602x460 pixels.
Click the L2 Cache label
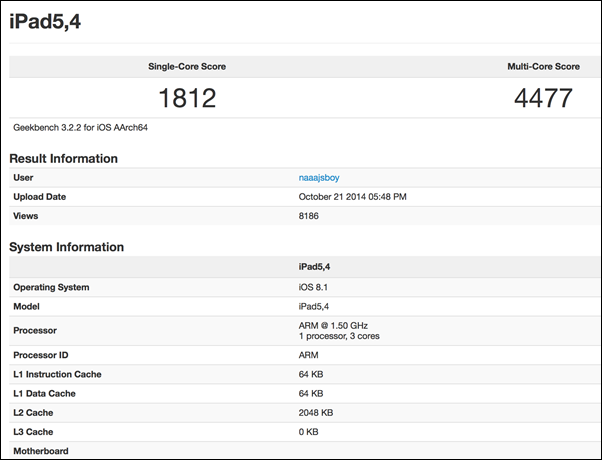point(33,413)
